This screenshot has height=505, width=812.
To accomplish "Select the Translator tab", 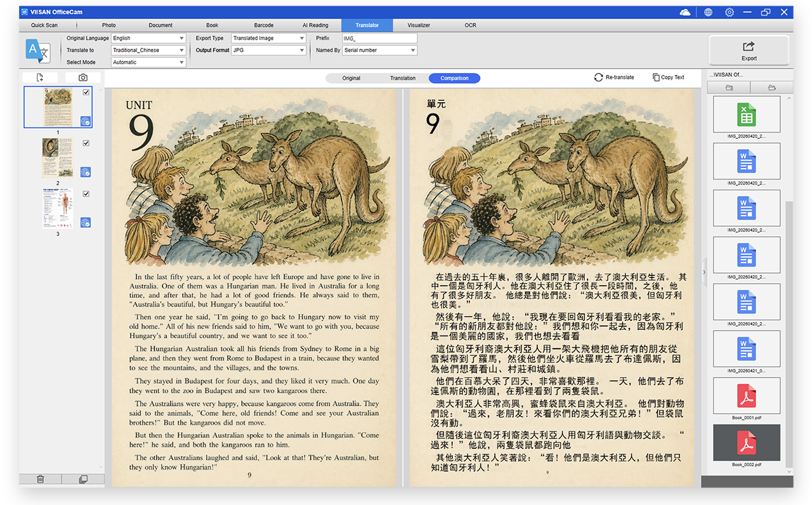I will point(367,25).
